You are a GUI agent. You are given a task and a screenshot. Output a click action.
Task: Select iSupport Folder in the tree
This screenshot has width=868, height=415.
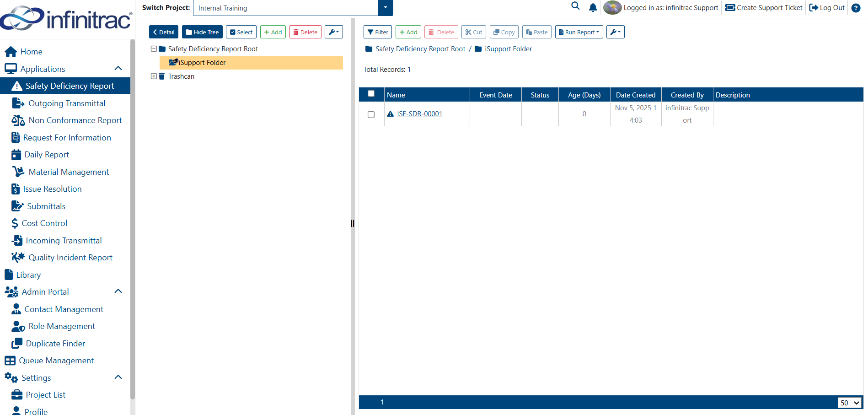(251, 63)
